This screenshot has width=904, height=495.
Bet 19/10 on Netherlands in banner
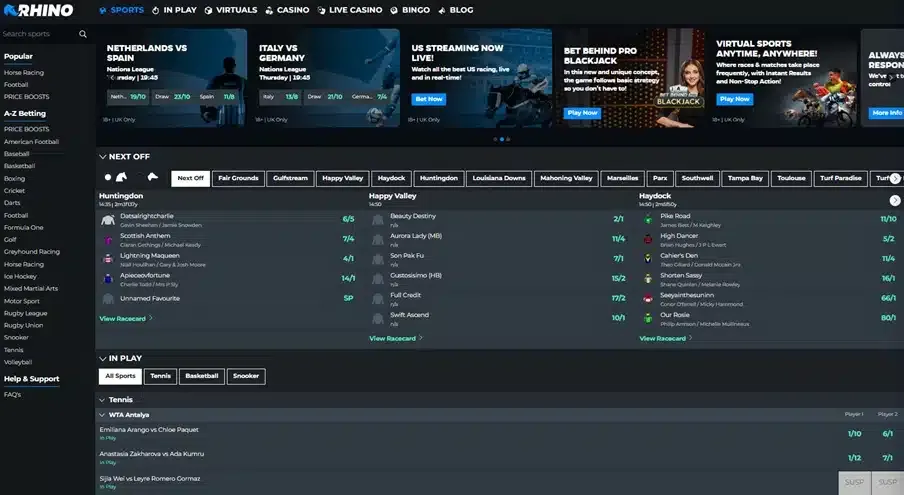[128, 97]
